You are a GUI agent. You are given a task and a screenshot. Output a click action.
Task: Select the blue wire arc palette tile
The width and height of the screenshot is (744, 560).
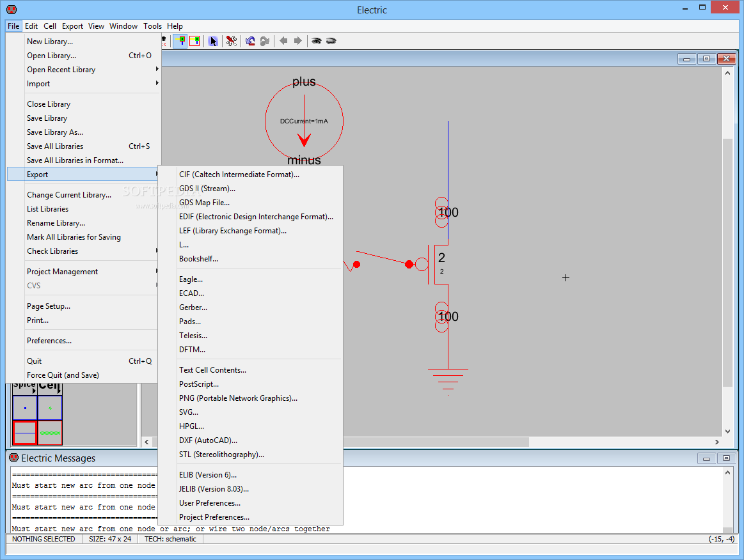click(25, 432)
